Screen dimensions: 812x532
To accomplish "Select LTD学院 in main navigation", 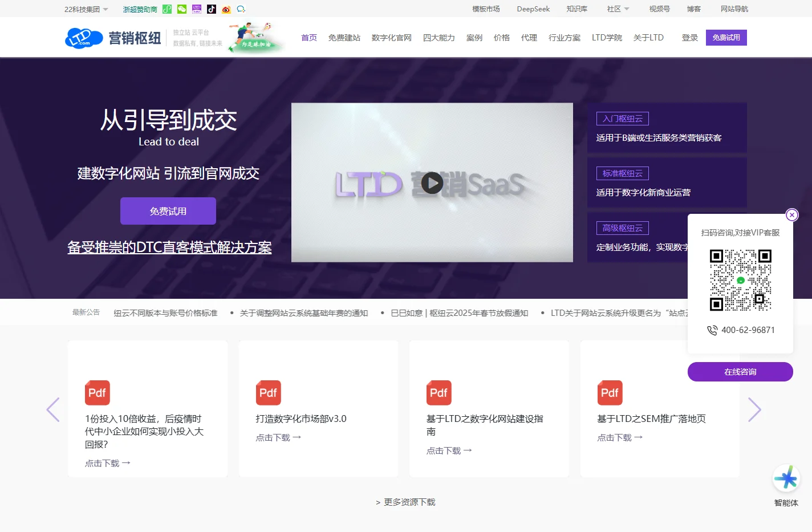I will tap(607, 38).
